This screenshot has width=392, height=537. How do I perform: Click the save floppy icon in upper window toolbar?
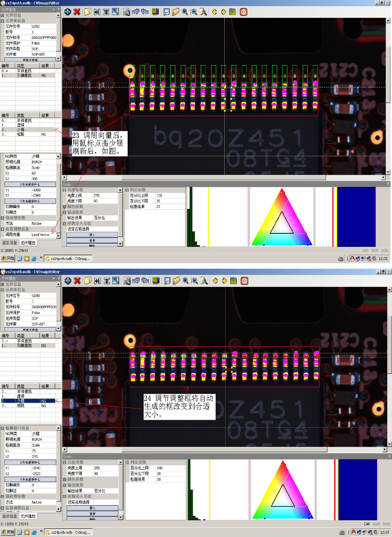pyautogui.click(x=167, y=12)
